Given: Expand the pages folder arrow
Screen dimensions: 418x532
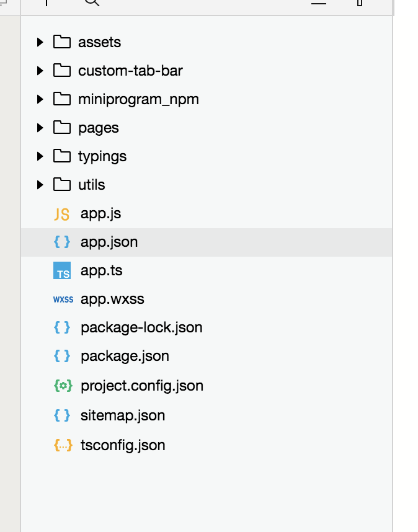Looking at the screenshot, I should pos(40,128).
